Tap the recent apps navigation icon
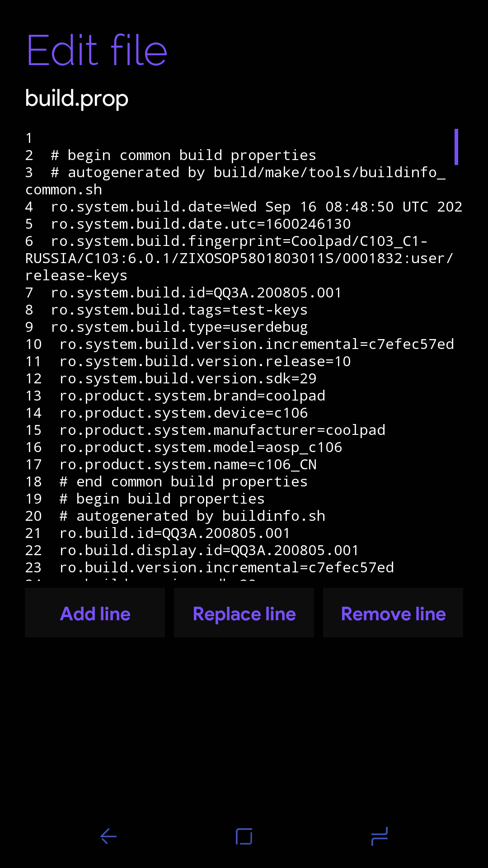This screenshot has height=868, width=488. tap(380, 836)
